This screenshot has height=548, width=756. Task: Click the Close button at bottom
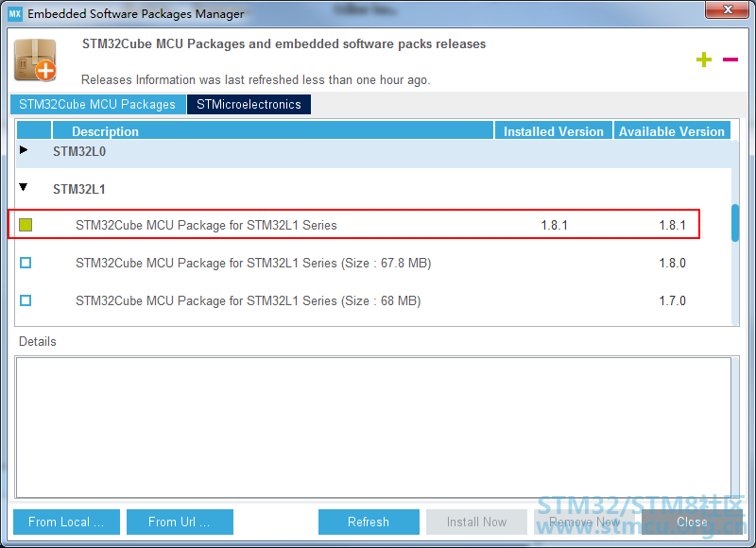pos(692,522)
